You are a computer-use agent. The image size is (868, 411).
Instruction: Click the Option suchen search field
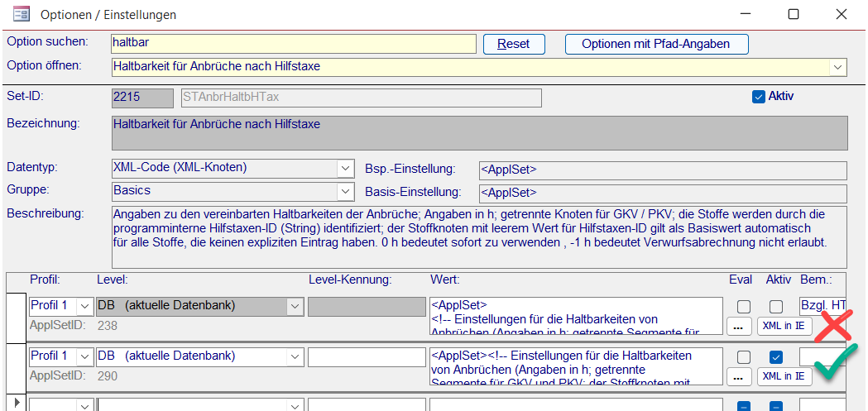click(293, 43)
